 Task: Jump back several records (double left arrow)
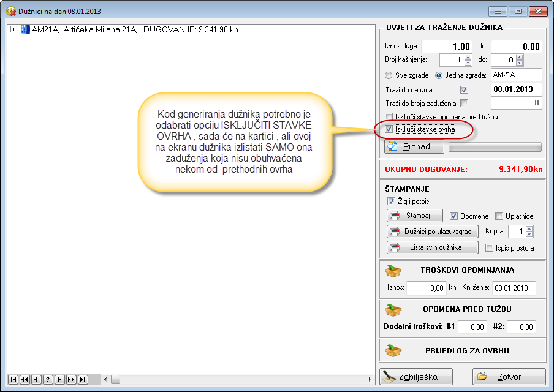click(x=25, y=380)
